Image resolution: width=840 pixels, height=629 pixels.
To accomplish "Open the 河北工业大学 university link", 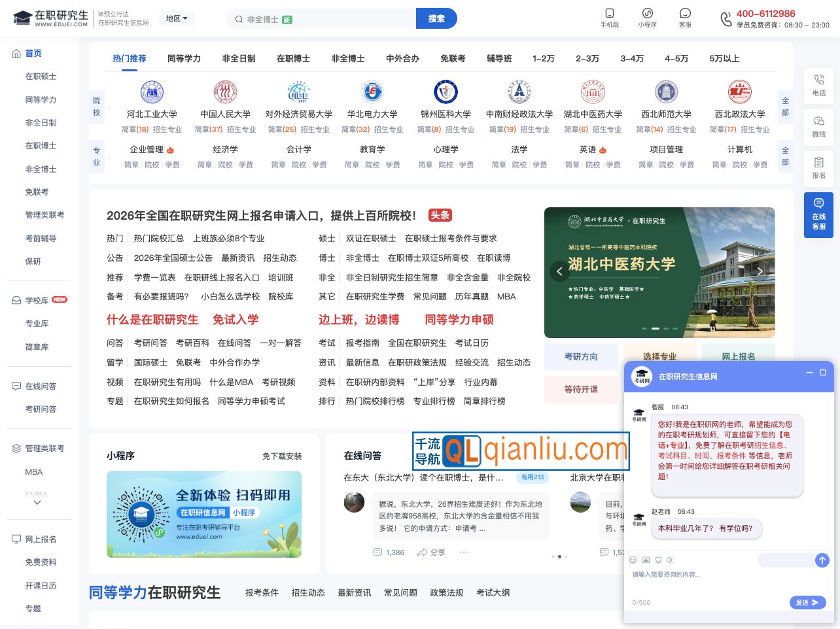I will coord(152,114).
